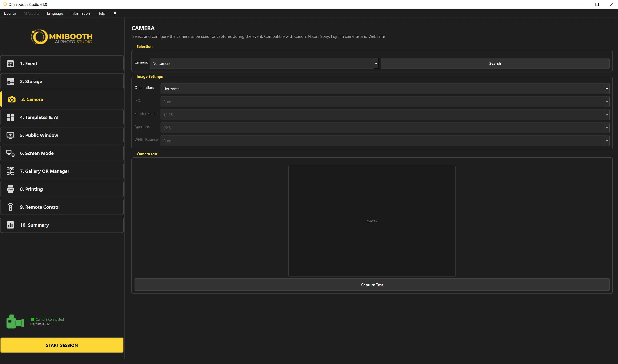Click the CAMERA page title
Image resolution: width=618 pixels, height=364 pixels.
(x=143, y=28)
